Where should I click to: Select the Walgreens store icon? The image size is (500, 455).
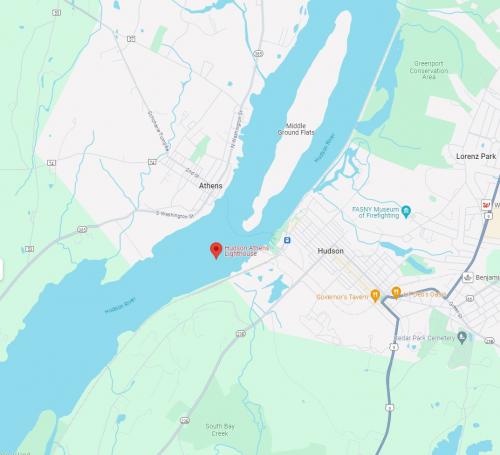486,205
